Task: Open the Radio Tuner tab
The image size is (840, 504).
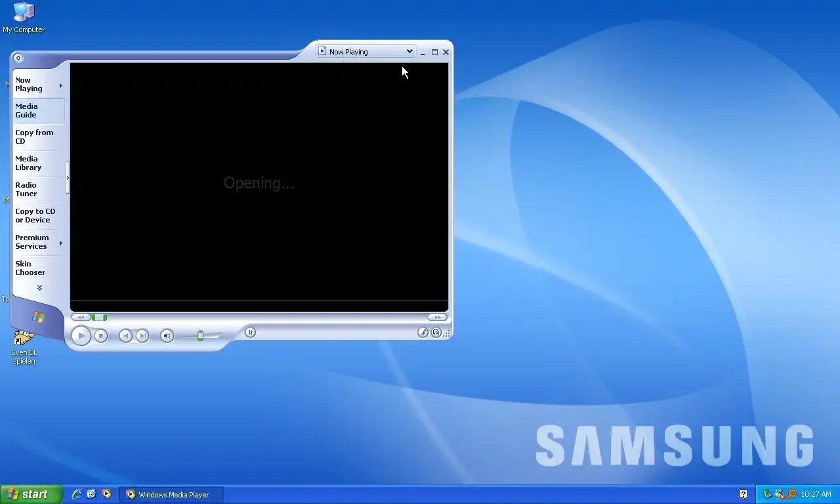Action: point(39,189)
